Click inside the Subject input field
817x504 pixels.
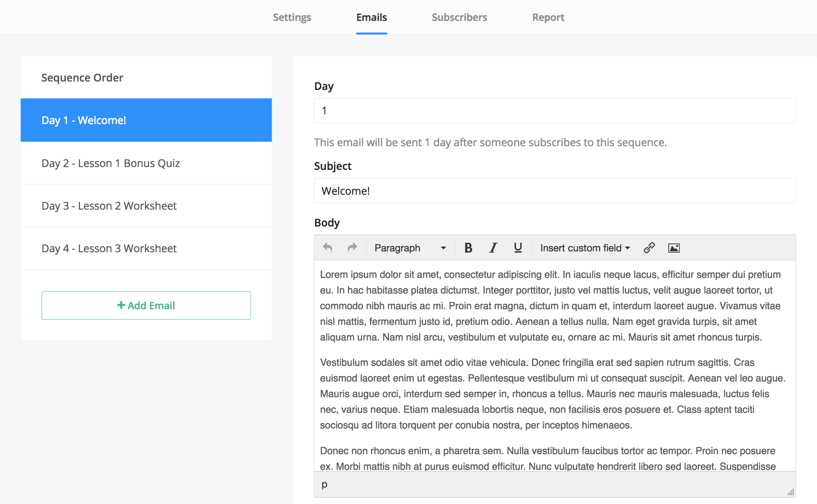pos(555,191)
